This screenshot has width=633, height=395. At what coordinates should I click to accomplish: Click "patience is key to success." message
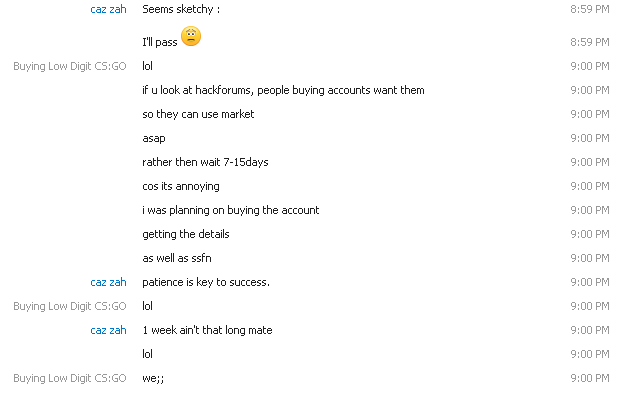tap(206, 282)
